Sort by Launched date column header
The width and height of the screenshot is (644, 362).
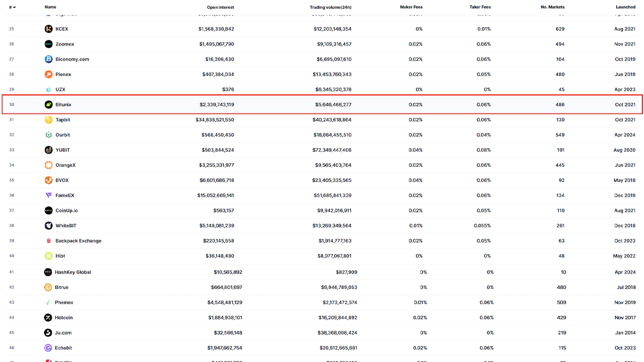point(625,7)
